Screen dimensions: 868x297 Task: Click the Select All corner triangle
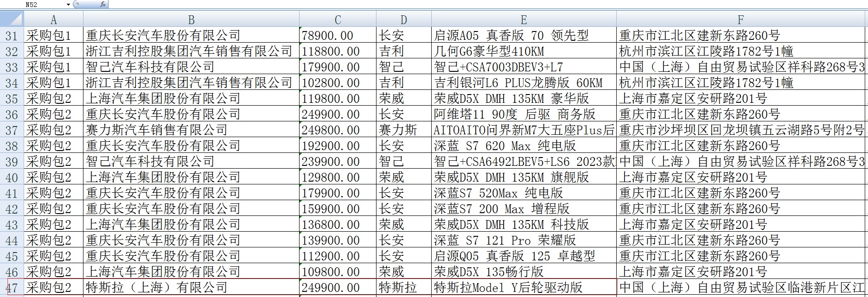(12, 19)
